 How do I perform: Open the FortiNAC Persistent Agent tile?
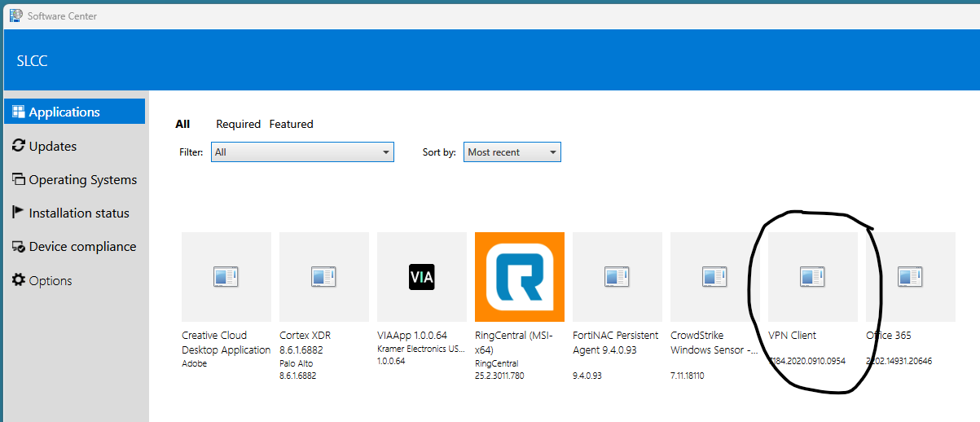click(x=617, y=277)
